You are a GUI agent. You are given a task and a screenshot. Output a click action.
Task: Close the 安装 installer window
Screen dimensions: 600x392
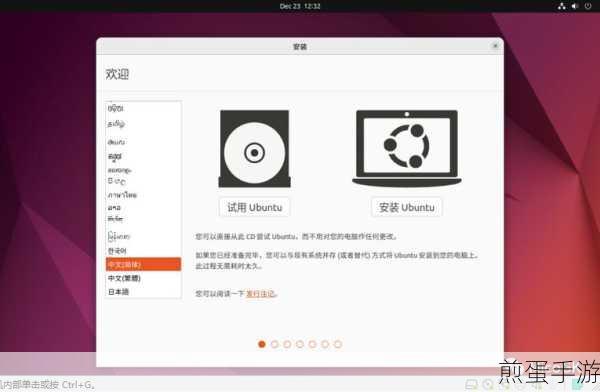[x=495, y=46]
